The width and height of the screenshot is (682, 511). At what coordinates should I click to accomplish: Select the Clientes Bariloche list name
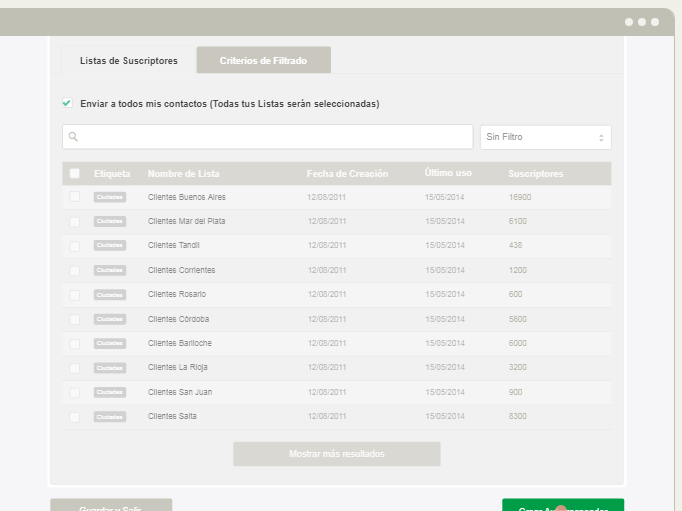180,343
